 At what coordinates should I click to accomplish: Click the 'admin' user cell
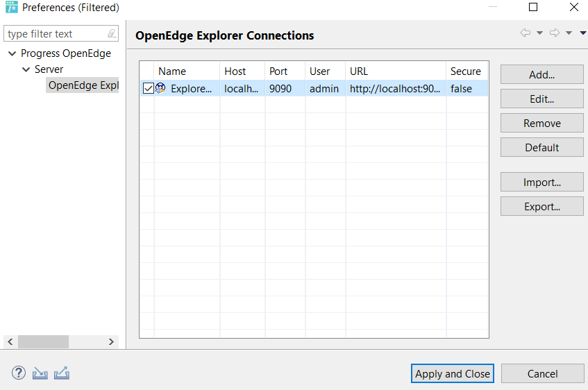[324, 89]
